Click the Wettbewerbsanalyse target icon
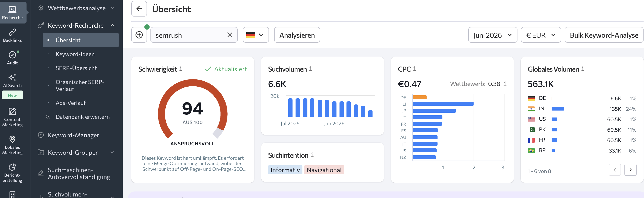 [41, 8]
